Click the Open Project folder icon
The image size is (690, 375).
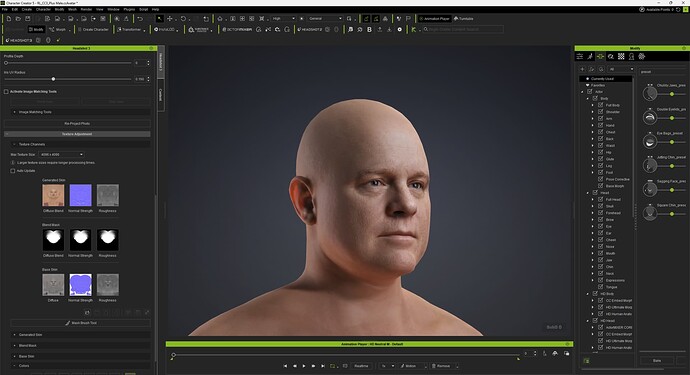pos(18,18)
